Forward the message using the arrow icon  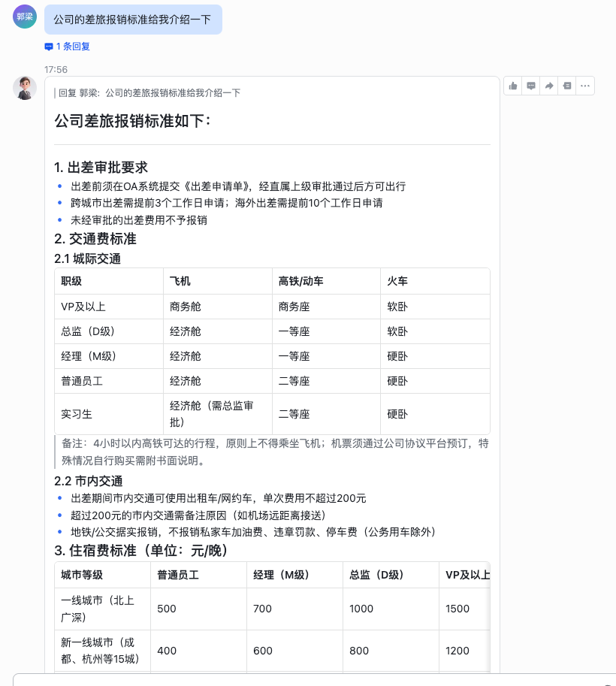pos(549,86)
